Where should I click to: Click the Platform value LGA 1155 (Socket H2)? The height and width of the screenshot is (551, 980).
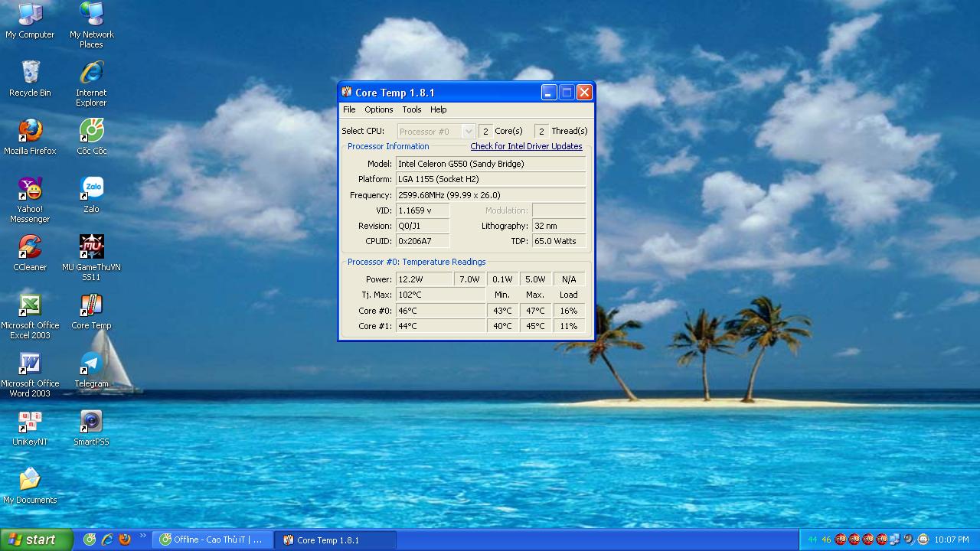tap(491, 179)
